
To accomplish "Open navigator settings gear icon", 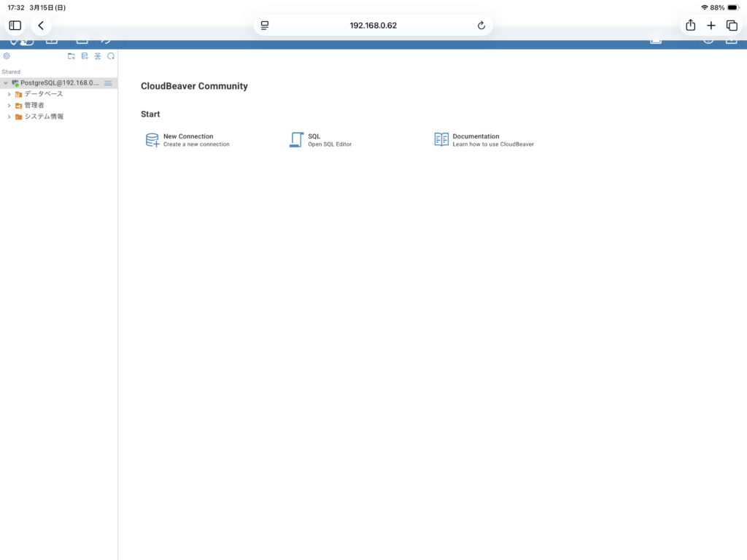I will point(7,56).
